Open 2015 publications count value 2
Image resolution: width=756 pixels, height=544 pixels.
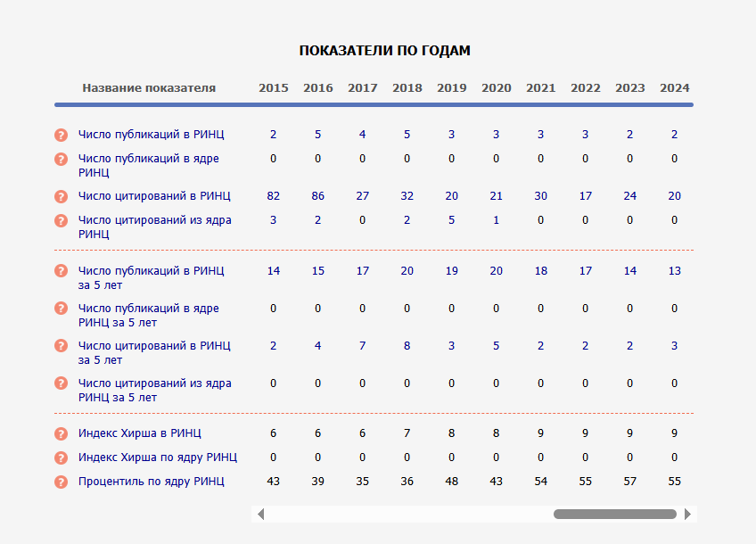click(x=273, y=135)
